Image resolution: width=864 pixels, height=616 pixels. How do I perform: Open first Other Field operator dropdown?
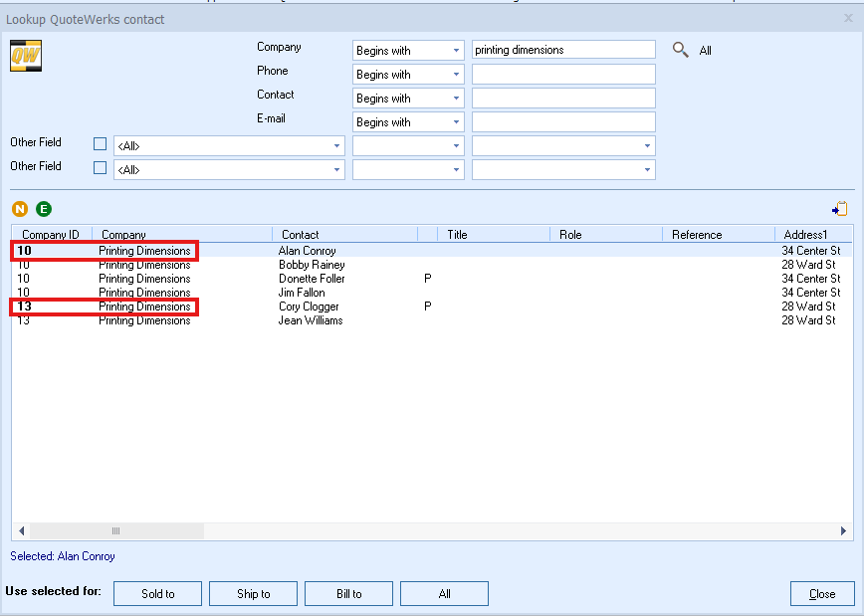408,146
